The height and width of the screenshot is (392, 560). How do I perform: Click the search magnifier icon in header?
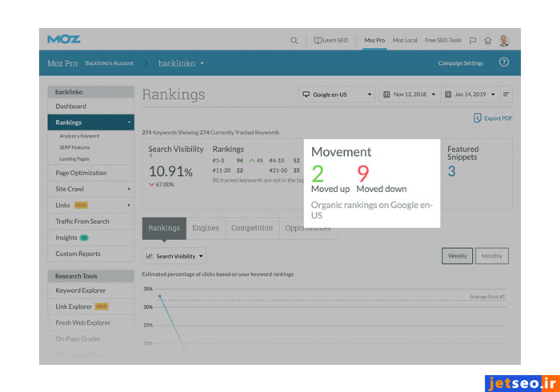click(294, 40)
